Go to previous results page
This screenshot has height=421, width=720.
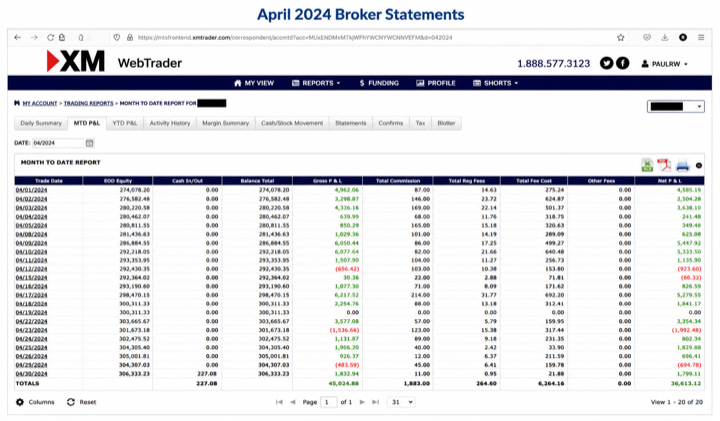(292, 402)
